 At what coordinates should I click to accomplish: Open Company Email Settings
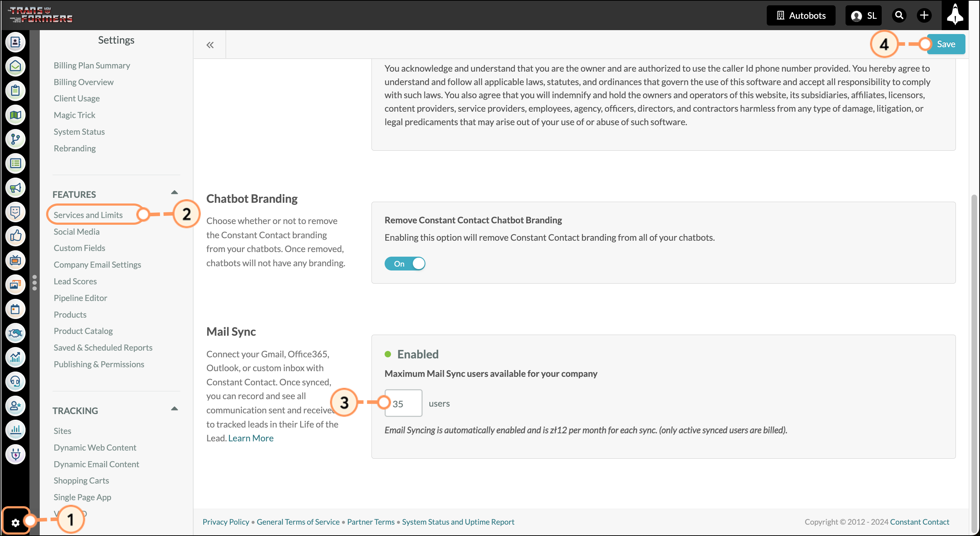97,265
